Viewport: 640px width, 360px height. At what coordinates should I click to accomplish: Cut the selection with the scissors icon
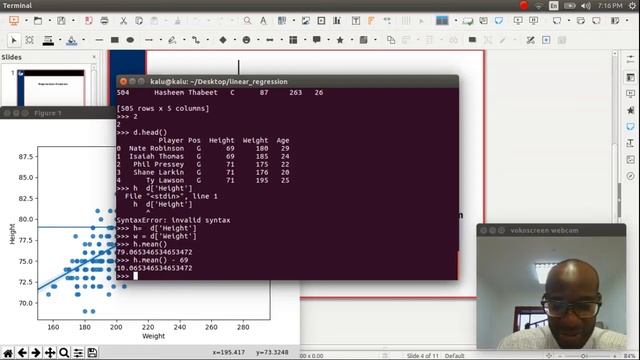tap(123, 20)
